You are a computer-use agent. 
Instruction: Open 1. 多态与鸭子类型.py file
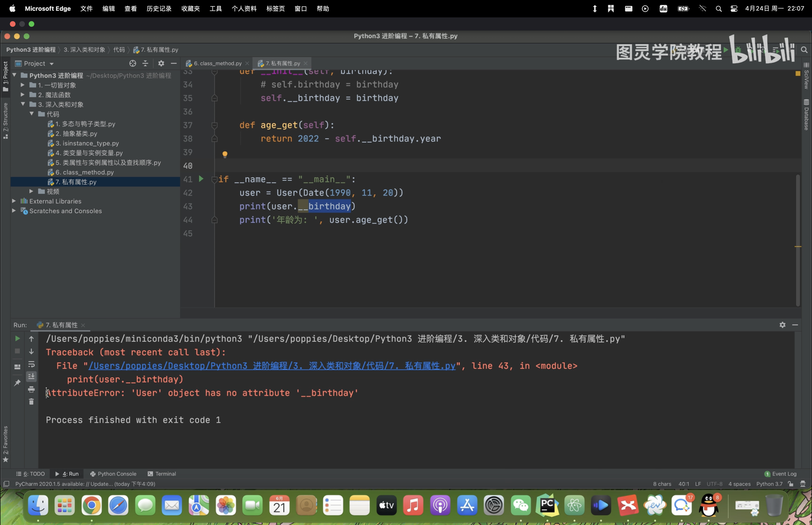pos(85,124)
